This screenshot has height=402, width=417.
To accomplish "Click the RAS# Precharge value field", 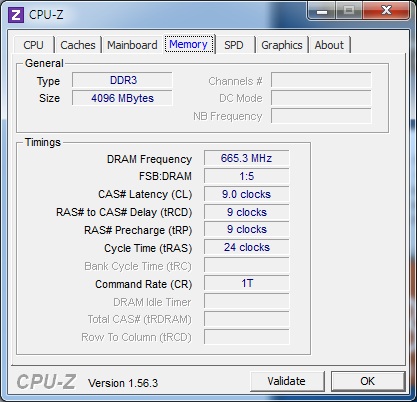I will pos(247,229).
